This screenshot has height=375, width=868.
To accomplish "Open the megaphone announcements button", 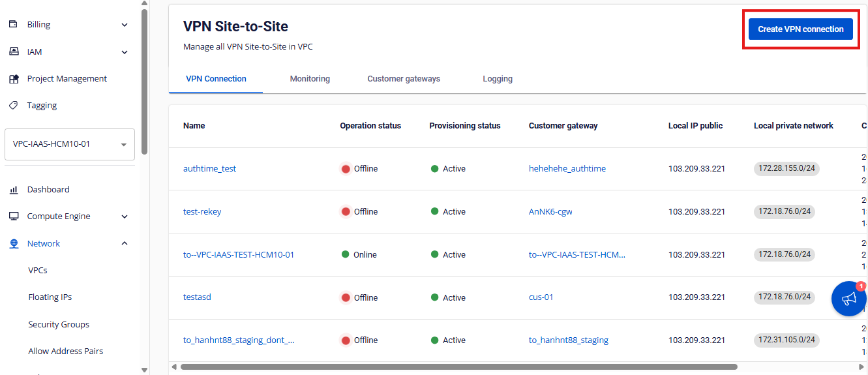I will (848, 299).
